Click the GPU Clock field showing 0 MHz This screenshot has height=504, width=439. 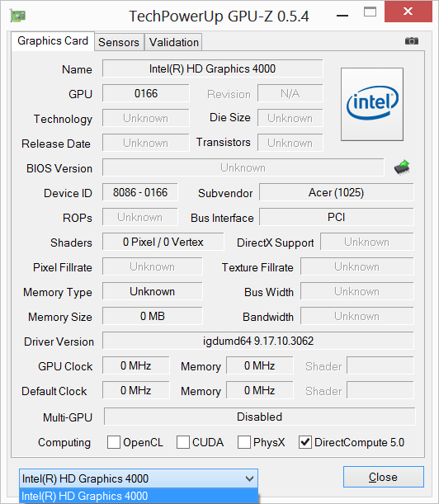click(x=136, y=365)
